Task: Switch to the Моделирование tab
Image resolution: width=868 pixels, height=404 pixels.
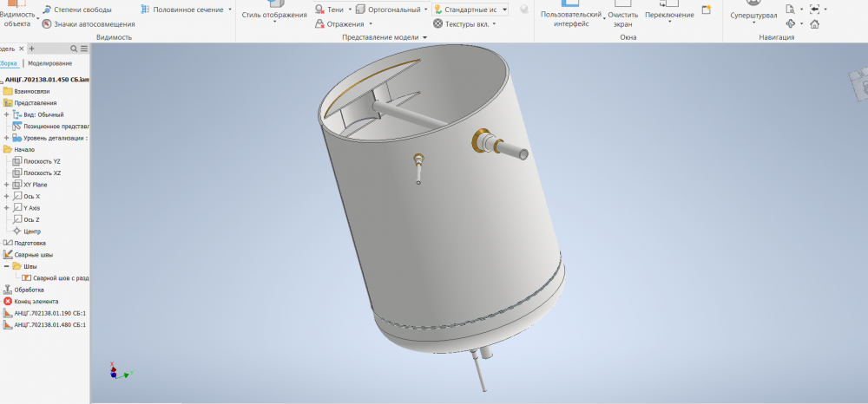Action: pos(49,63)
